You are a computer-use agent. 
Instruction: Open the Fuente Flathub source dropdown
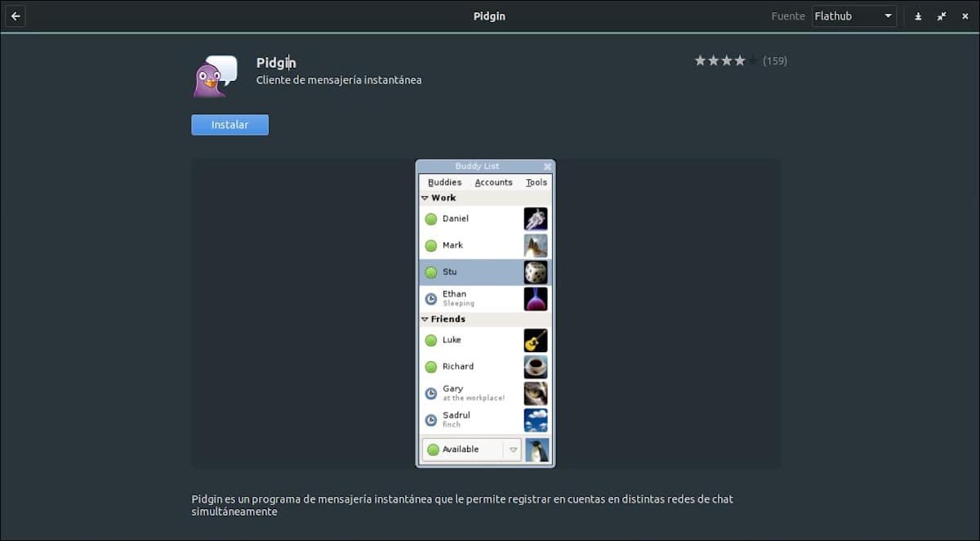(853, 16)
